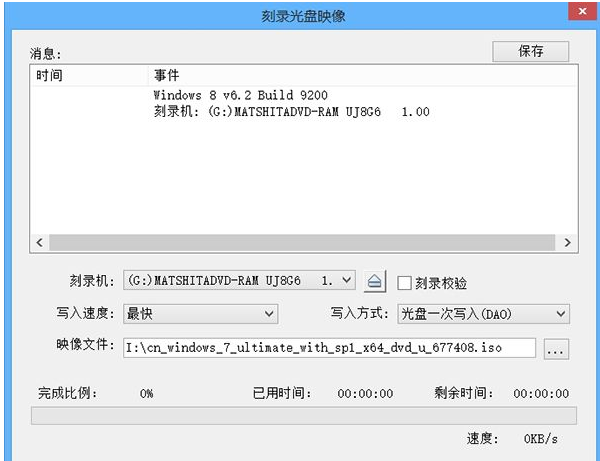Viewport: 600px width, 461px height.
Task: Click the empty area of message list
Action: coord(300,180)
